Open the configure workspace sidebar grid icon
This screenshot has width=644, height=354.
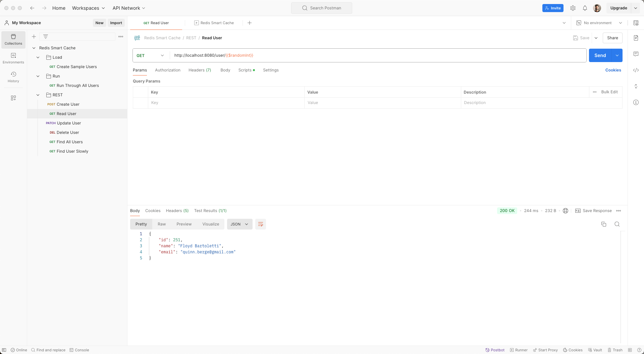tap(13, 98)
